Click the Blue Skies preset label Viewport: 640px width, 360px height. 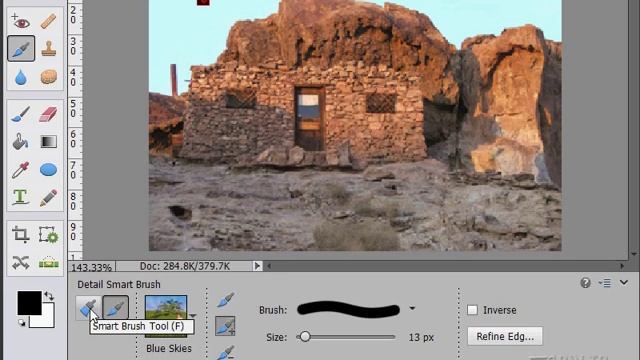(x=169, y=348)
